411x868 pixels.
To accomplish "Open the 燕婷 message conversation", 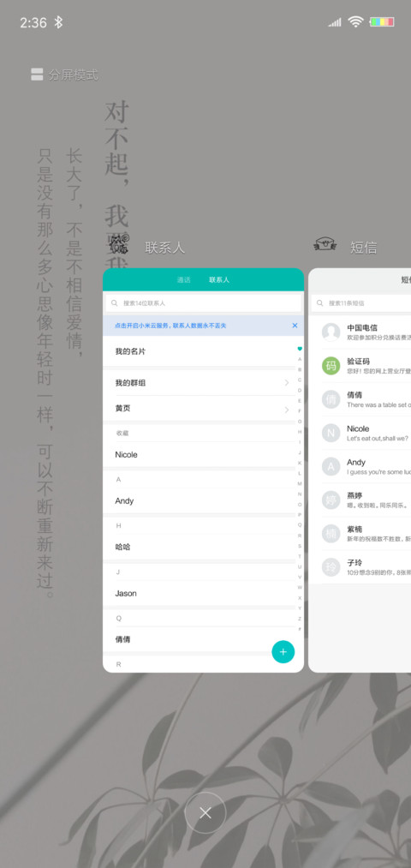I will tap(360, 500).
